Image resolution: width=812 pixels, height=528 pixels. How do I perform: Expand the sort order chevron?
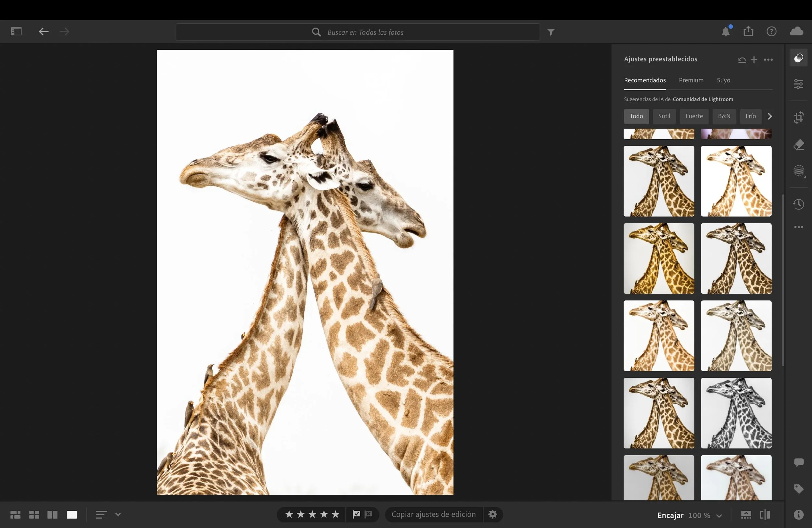pos(118,514)
